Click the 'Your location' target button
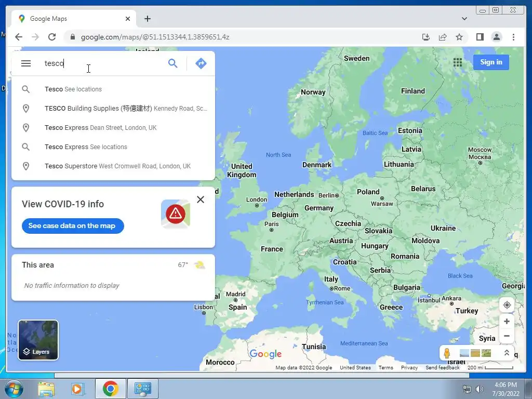Screen dimensions: 532x399 [x=507, y=304]
